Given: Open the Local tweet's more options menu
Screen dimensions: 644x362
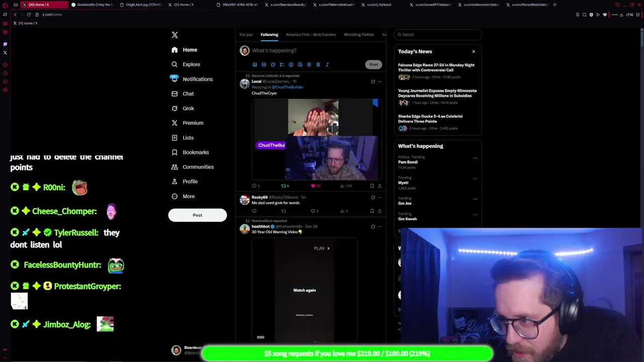Looking at the screenshot, I should pos(379,81).
